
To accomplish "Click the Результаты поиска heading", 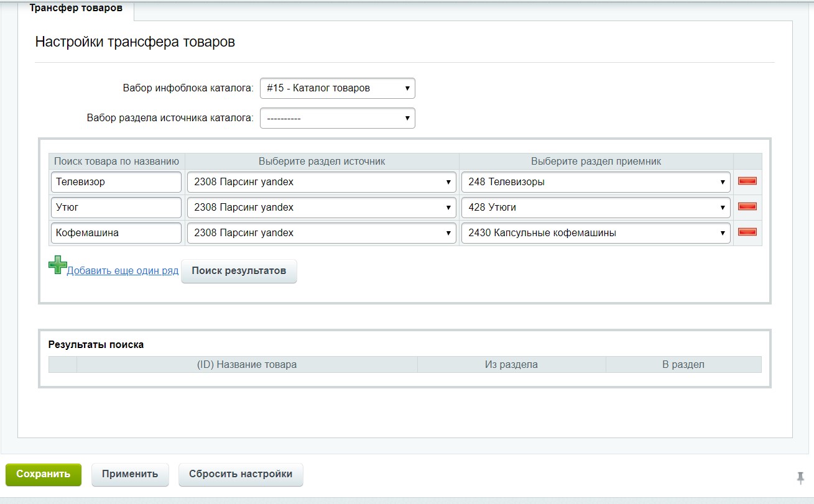I will (96, 344).
